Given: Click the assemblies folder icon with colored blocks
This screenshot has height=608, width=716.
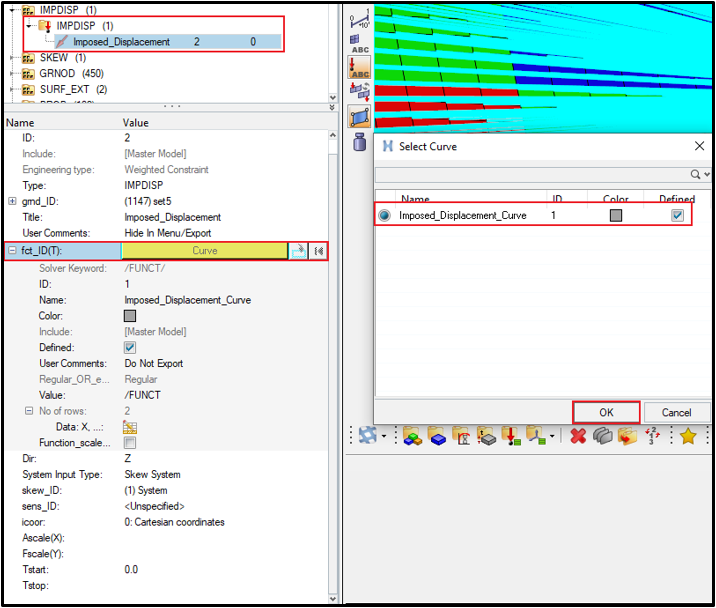Looking at the screenshot, I should [x=412, y=435].
